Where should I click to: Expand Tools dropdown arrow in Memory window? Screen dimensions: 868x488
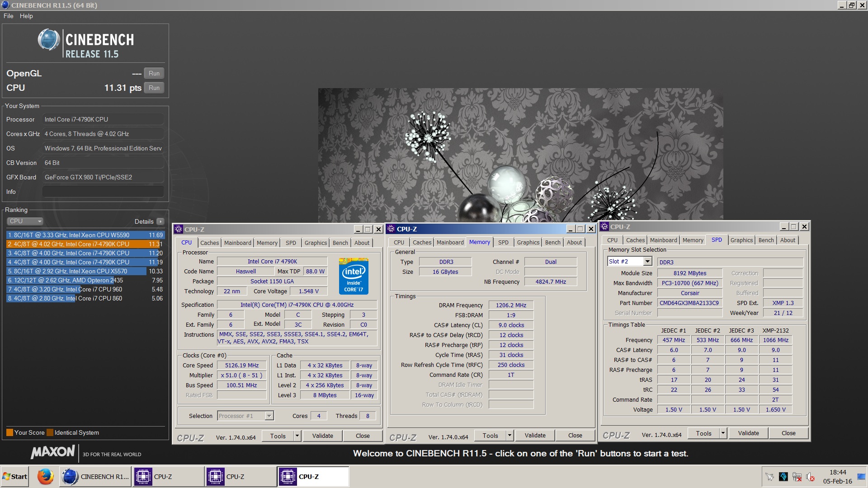[x=509, y=436]
